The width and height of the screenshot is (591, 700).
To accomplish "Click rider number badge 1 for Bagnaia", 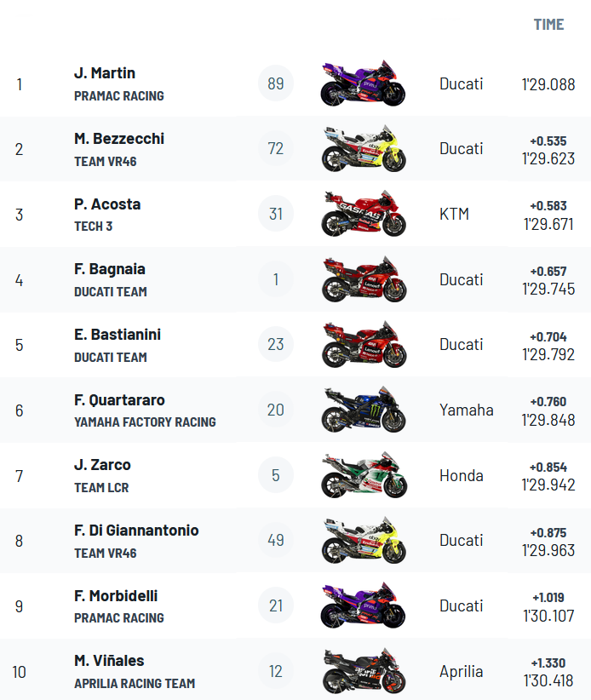I will 276,279.
